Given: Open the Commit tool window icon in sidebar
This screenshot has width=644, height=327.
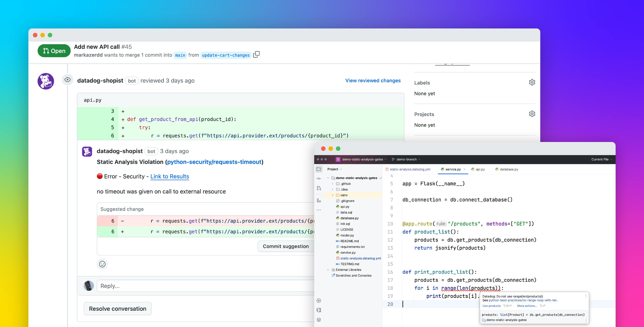Looking at the screenshot, I should tap(319, 179).
